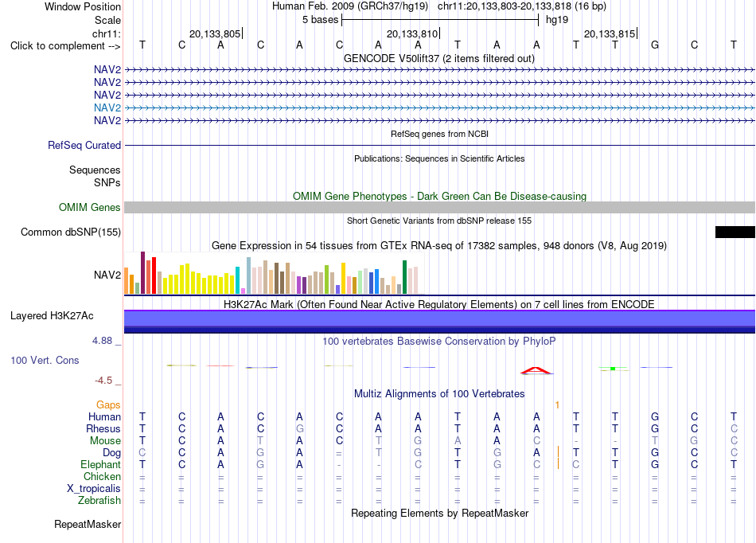Click the OMIM Gene Phenotypes title text
This screenshot has width=756, height=543.
(x=439, y=197)
